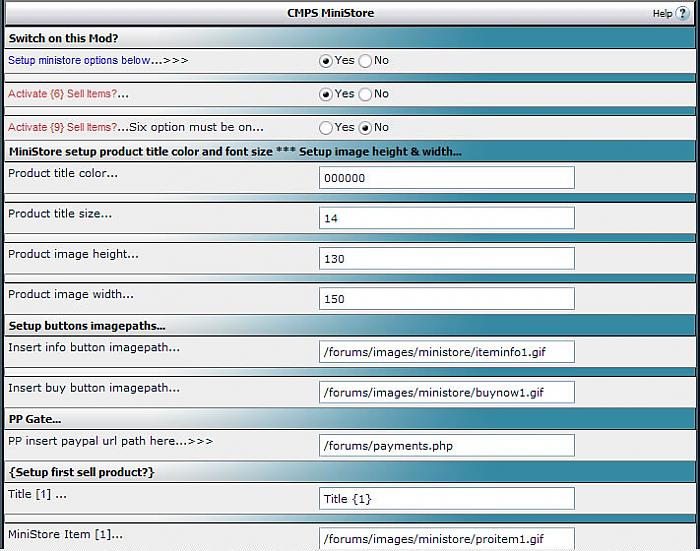Image resolution: width=700 pixels, height=551 pixels.
Task: Click the Title [1] text field
Action: pyautogui.click(x=446, y=498)
